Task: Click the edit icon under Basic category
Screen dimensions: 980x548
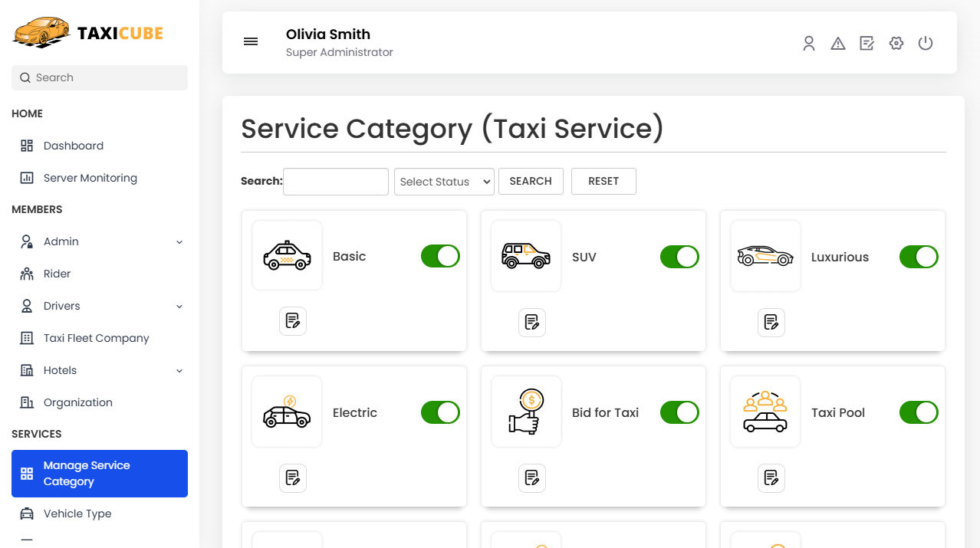Action: 292,321
